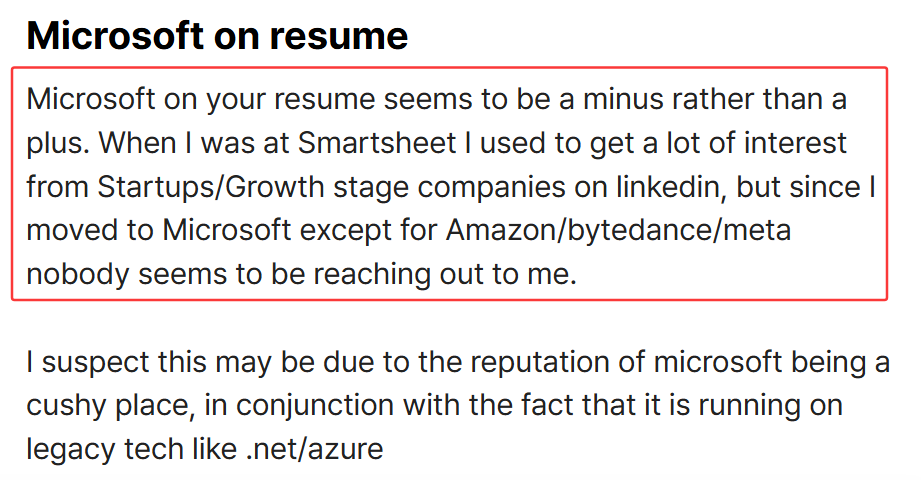The height and width of the screenshot is (480, 921).
Task: Click the ".net/azure" text at the end
Action: pos(315,449)
